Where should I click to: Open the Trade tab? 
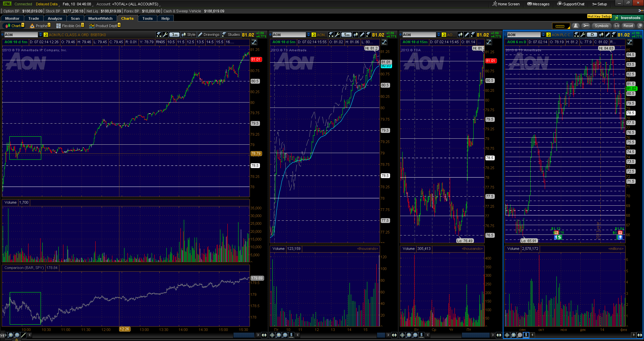pos(34,18)
